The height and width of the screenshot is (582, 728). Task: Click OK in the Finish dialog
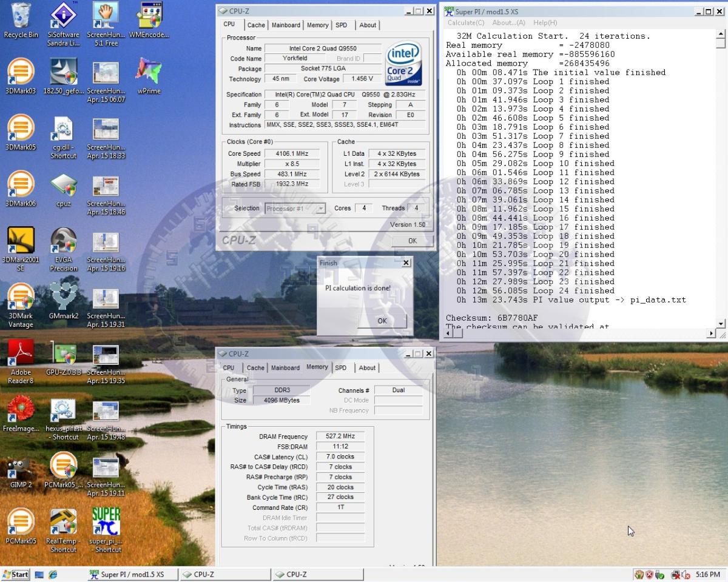(382, 321)
